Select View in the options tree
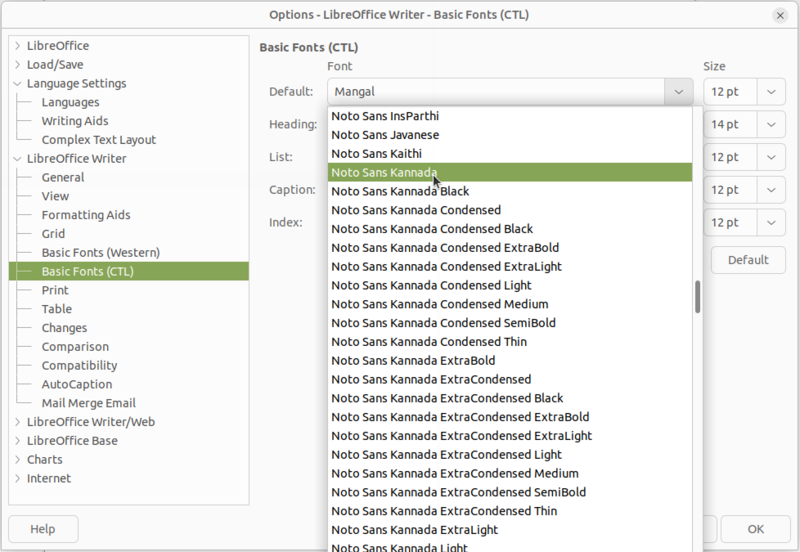Image resolution: width=800 pixels, height=552 pixels. [55, 196]
